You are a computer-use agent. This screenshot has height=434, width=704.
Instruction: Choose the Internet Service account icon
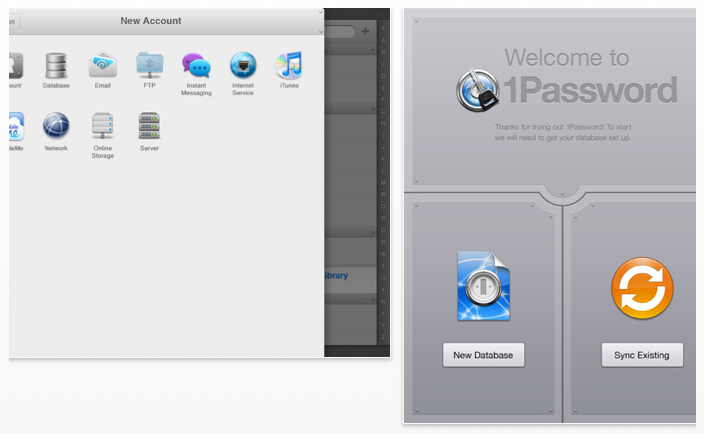click(243, 65)
